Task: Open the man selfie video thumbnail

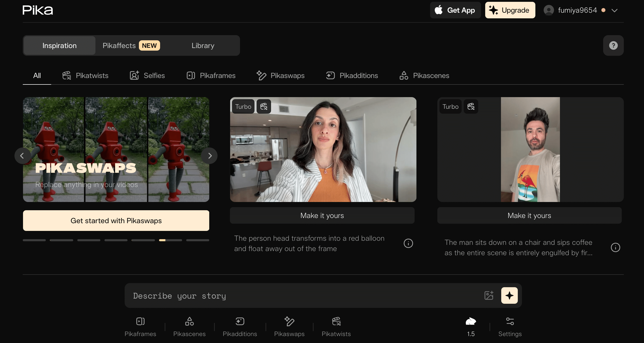Action: point(530,150)
